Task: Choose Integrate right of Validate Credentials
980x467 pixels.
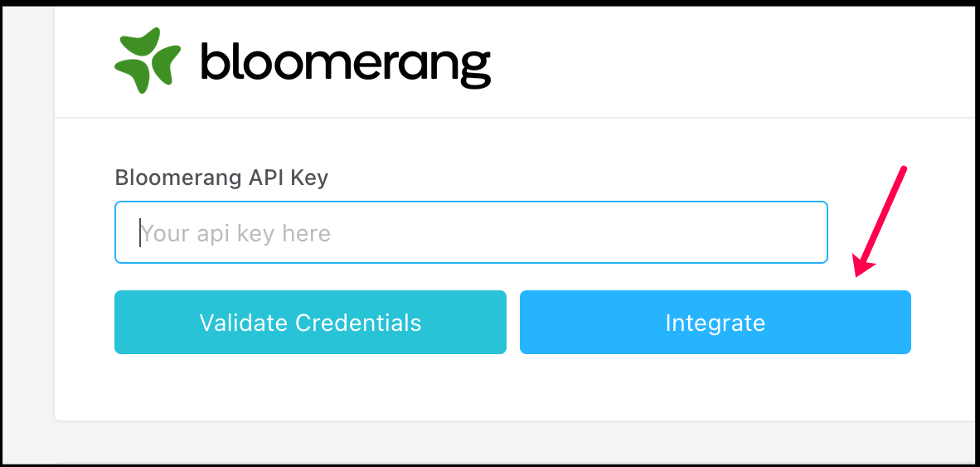Action: [x=715, y=323]
